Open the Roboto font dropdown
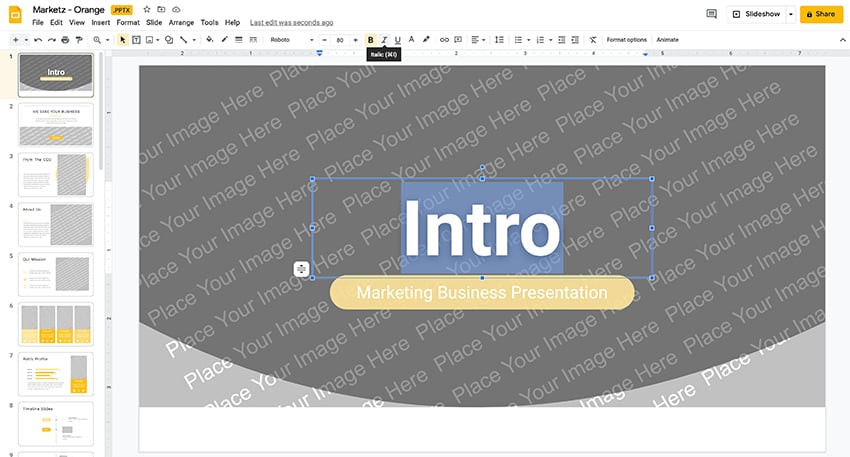This screenshot has width=850, height=457. pos(291,40)
